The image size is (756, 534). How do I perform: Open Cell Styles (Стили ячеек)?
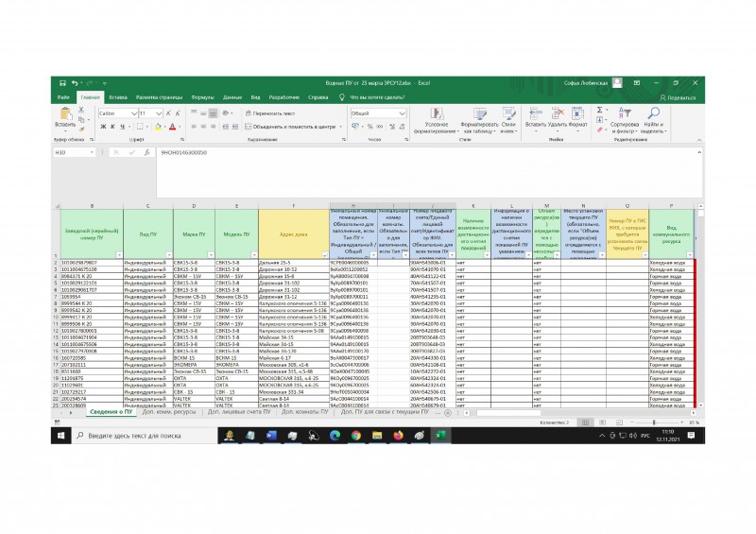(508, 121)
